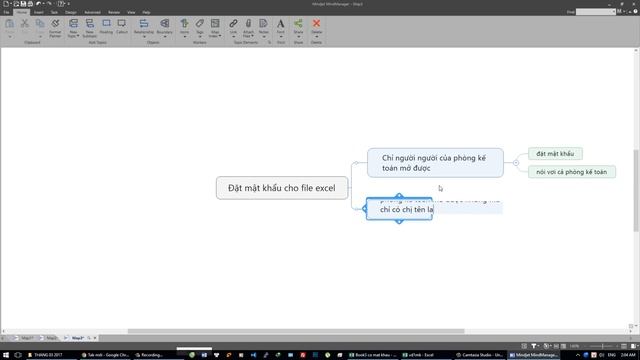
Task: Click the zoom slider in status bar
Action: click(602, 346)
